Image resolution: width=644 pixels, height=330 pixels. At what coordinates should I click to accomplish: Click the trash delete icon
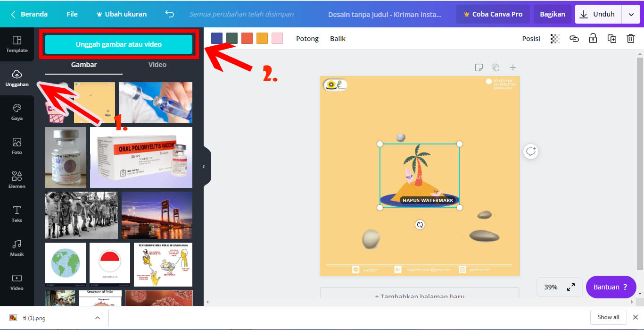click(631, 39)
